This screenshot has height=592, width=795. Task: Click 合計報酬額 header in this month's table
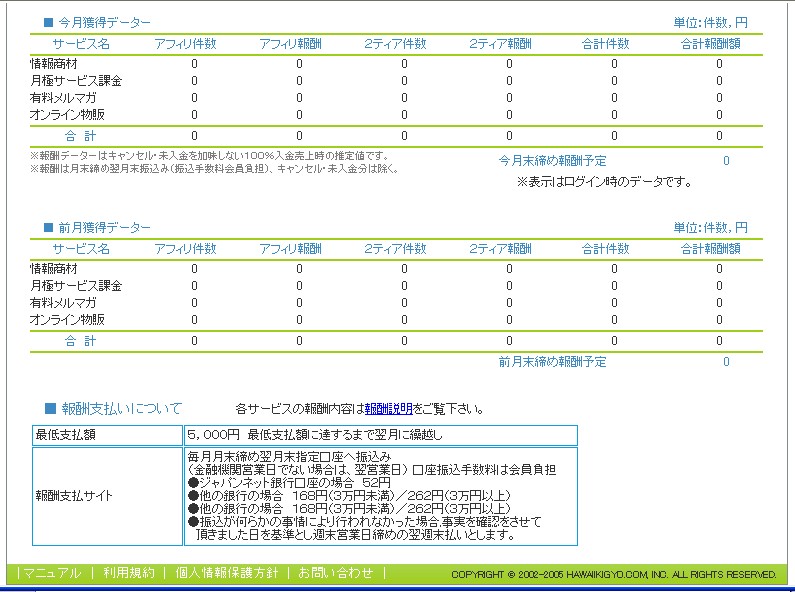(710, 44)
